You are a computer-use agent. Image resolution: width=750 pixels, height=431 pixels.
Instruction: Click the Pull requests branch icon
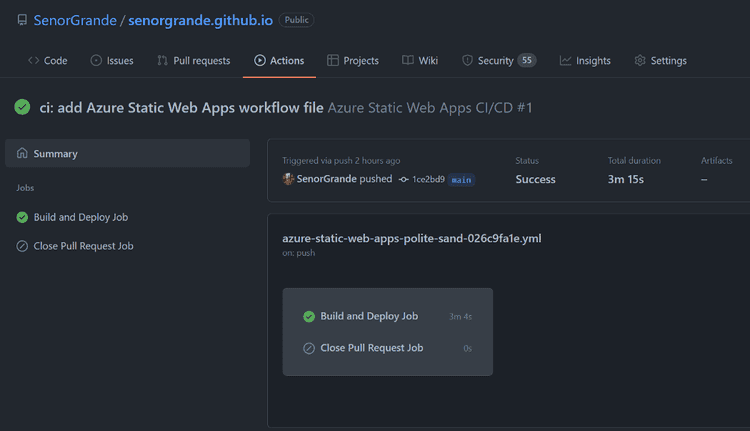click(163, 60)
